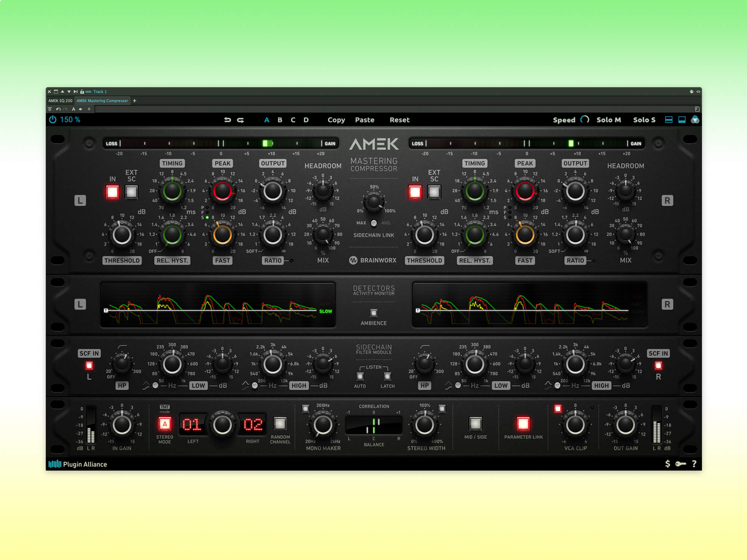
Task: Open the AMEK Mastering Compressor tab
Action: pyautogui.click(x=102, y=100)
